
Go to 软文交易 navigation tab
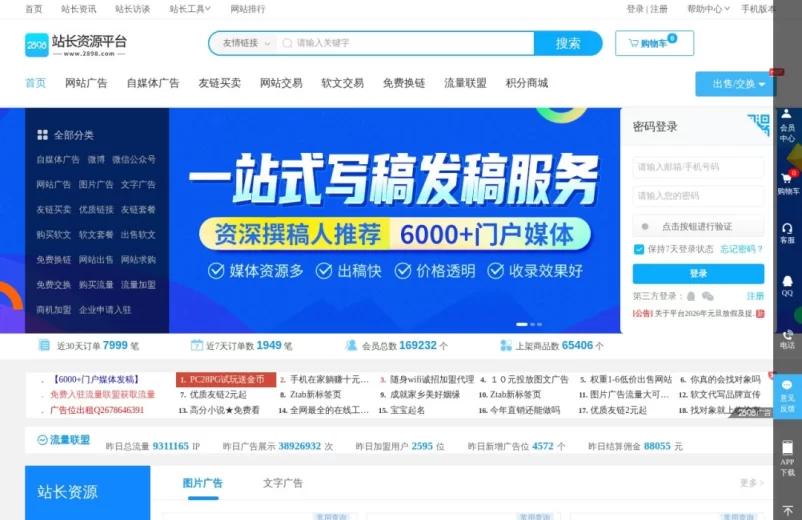point(342,83)
